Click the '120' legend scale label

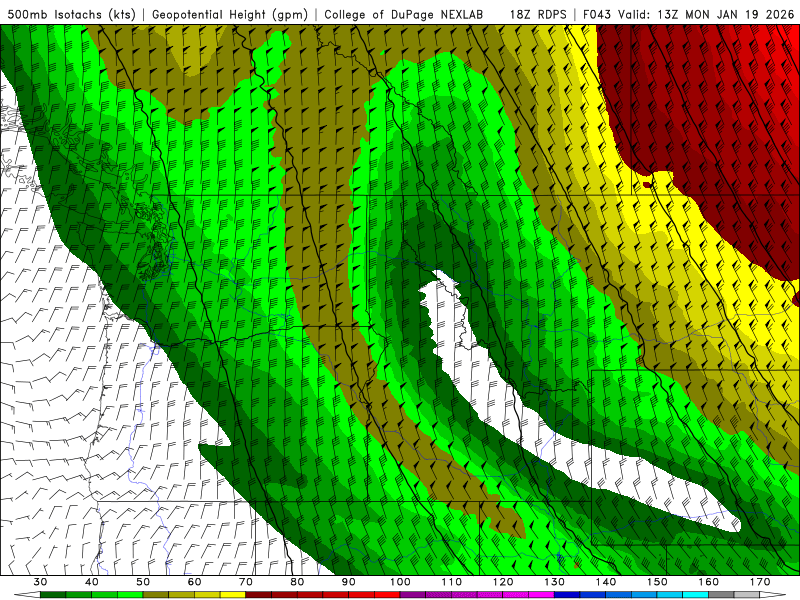[x=503, y=582]
